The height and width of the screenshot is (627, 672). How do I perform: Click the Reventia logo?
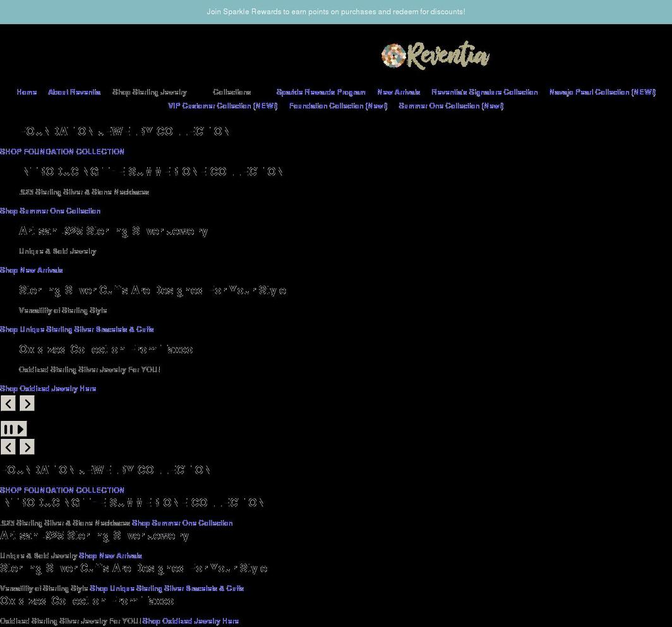coord(435,56)
